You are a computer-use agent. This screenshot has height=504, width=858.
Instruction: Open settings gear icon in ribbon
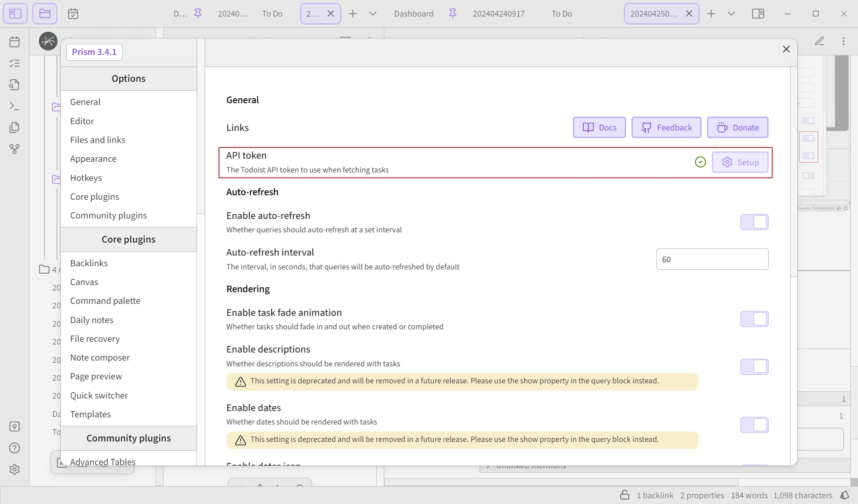14,470
